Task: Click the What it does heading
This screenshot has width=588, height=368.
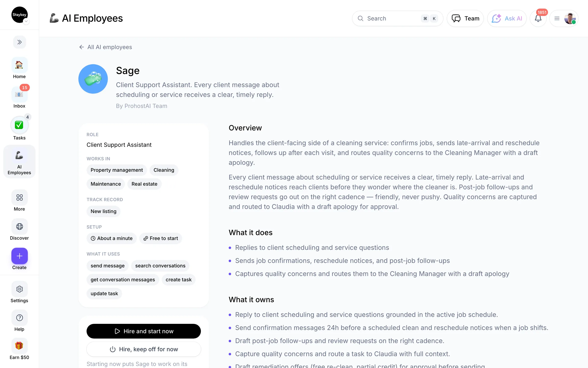Action: coord(250,232)
